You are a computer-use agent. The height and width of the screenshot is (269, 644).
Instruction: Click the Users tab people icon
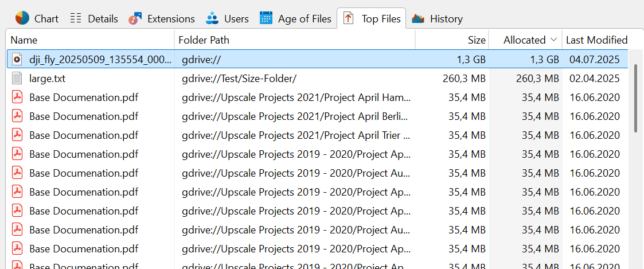[x=212, y=18]
